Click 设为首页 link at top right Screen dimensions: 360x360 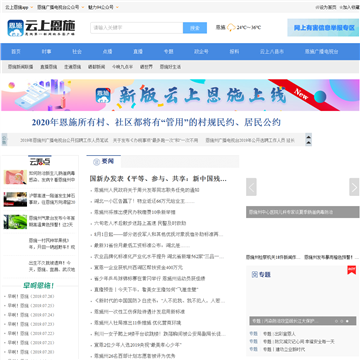[326, 7]
